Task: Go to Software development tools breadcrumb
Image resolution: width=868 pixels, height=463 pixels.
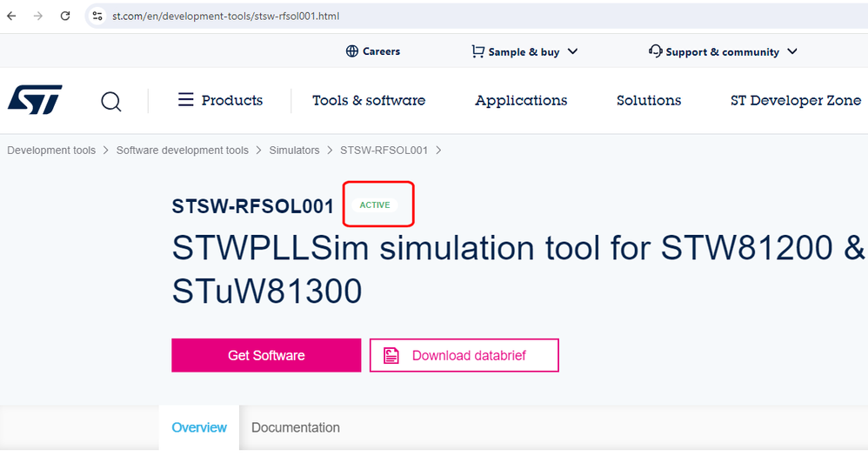Action: click(x=182, y=151)
